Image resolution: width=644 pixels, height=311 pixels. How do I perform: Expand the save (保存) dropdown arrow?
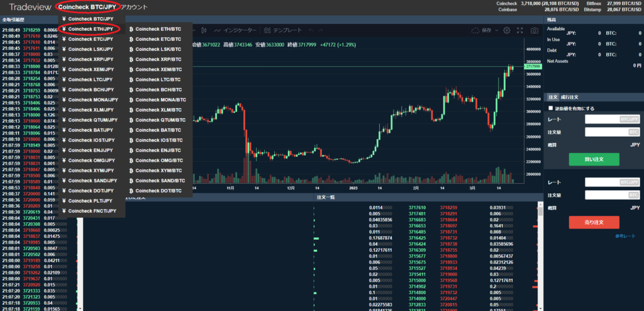pyautogui.click(x=496, y=30)
